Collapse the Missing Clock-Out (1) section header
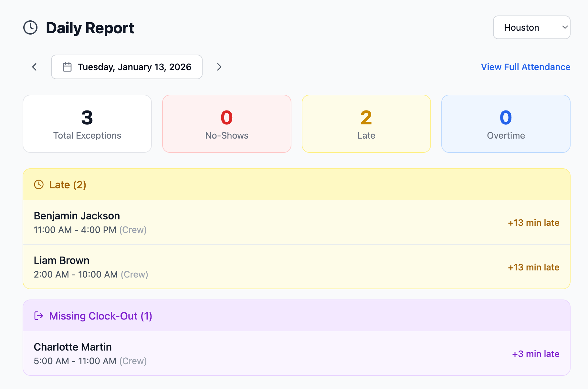The width and height of the screenshot is (588, 389). [296, 316]
